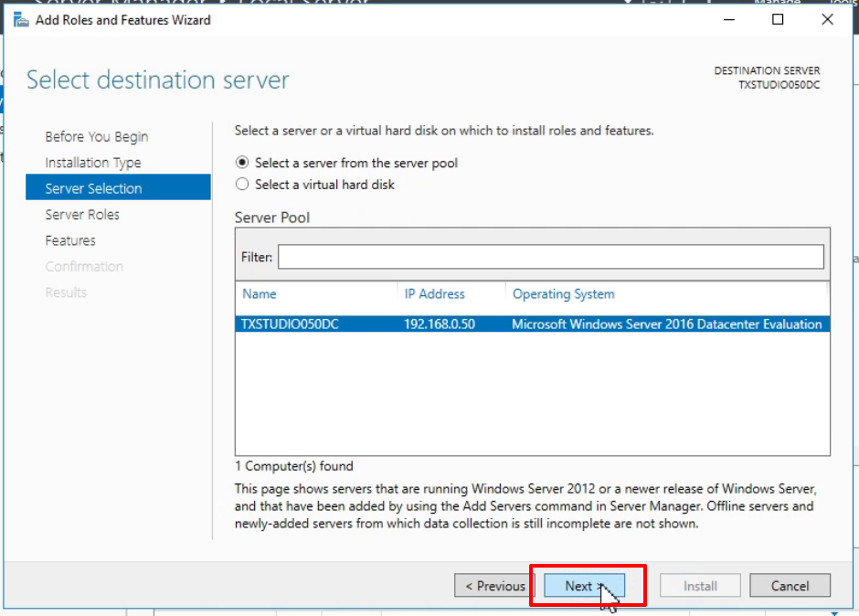The width and height of the screenshot is (859, 616).
Task: Maximize the wizard window
Action: coord(778,20)
